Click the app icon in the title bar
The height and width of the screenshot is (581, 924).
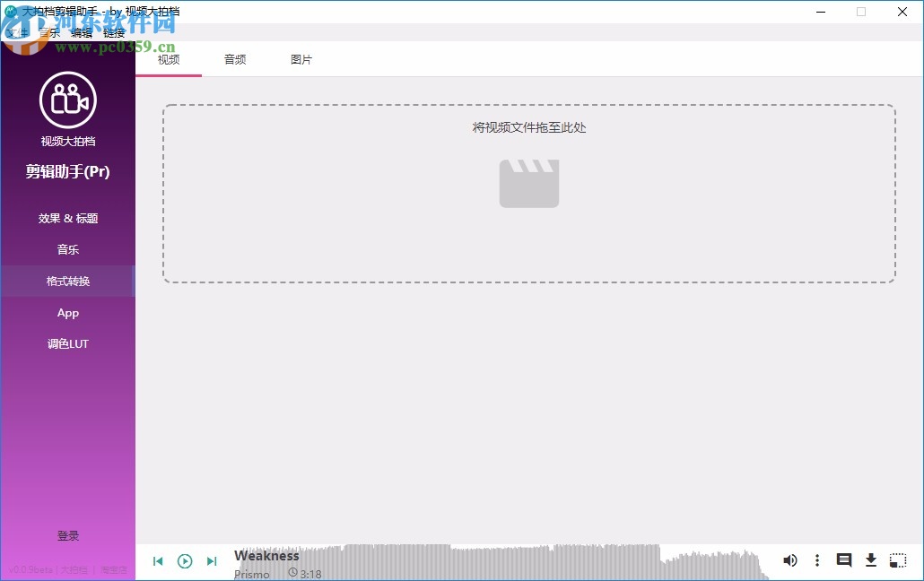coord(10,12)
